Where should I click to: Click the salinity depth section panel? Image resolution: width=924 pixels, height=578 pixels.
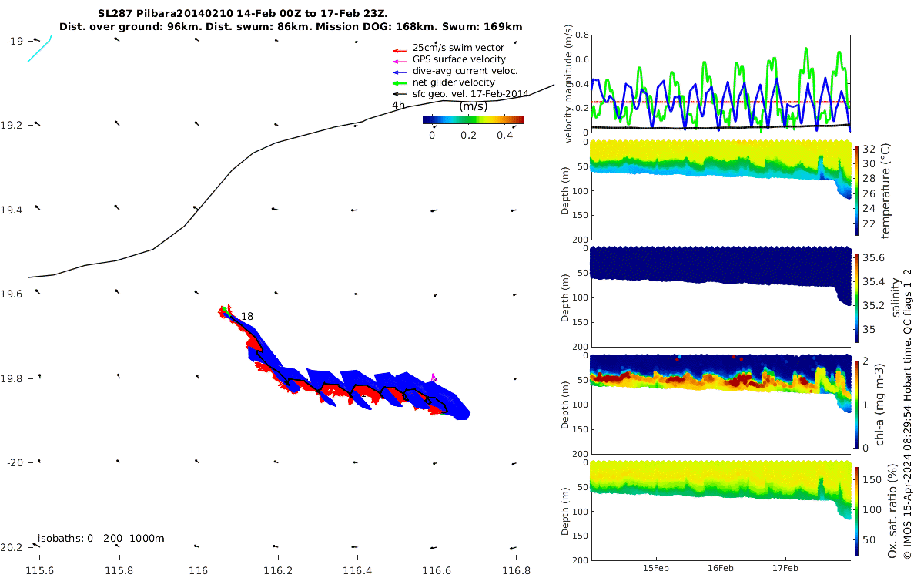720,297
